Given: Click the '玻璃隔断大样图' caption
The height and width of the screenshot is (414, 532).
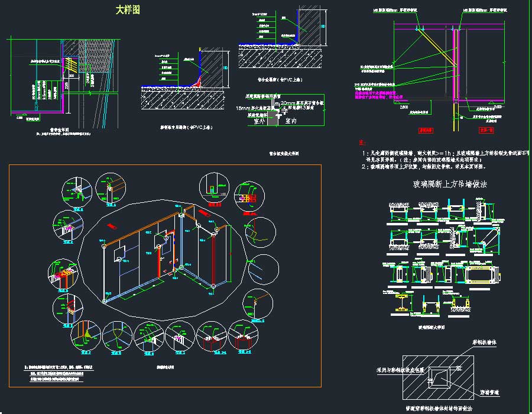Looking at the screenshot, I should pyautogui.click(x=432, y=328).
